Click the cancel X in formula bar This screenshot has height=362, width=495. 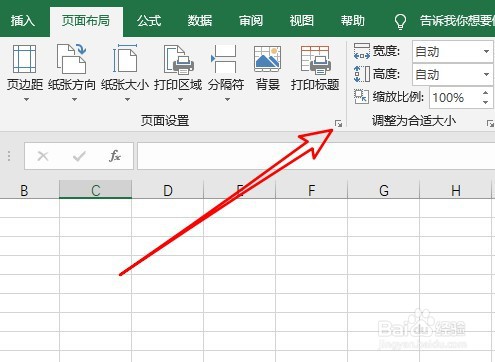43,156
